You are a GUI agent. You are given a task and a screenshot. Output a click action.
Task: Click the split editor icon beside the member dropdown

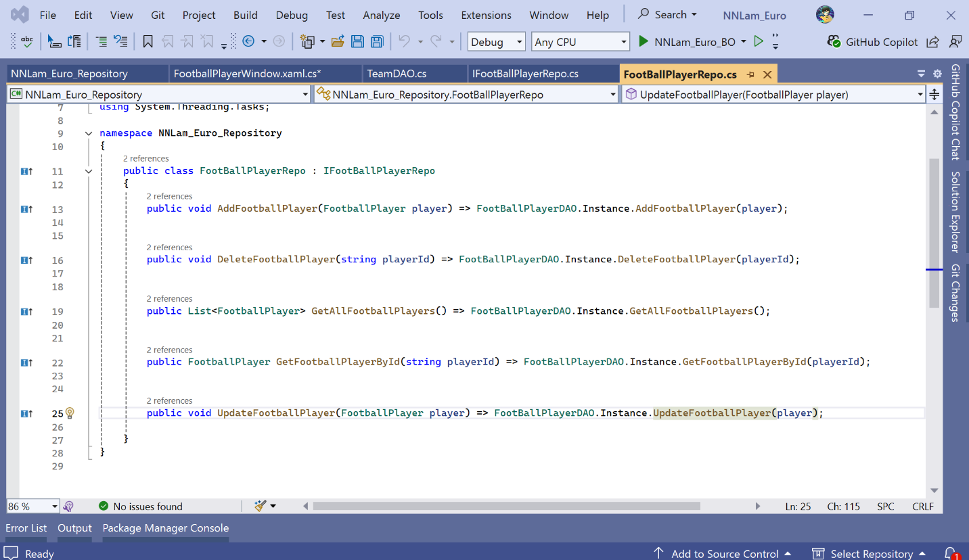934,95
